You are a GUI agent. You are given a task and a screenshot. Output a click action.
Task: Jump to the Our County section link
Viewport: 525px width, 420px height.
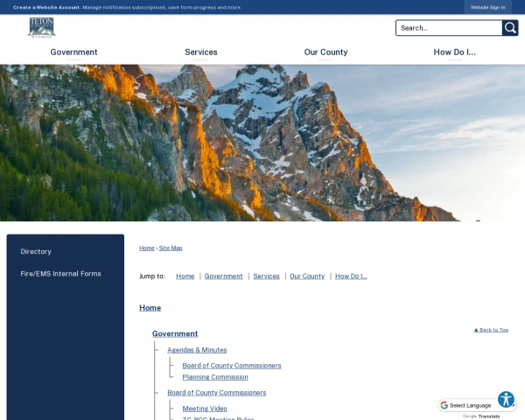(x=307, y=276)
